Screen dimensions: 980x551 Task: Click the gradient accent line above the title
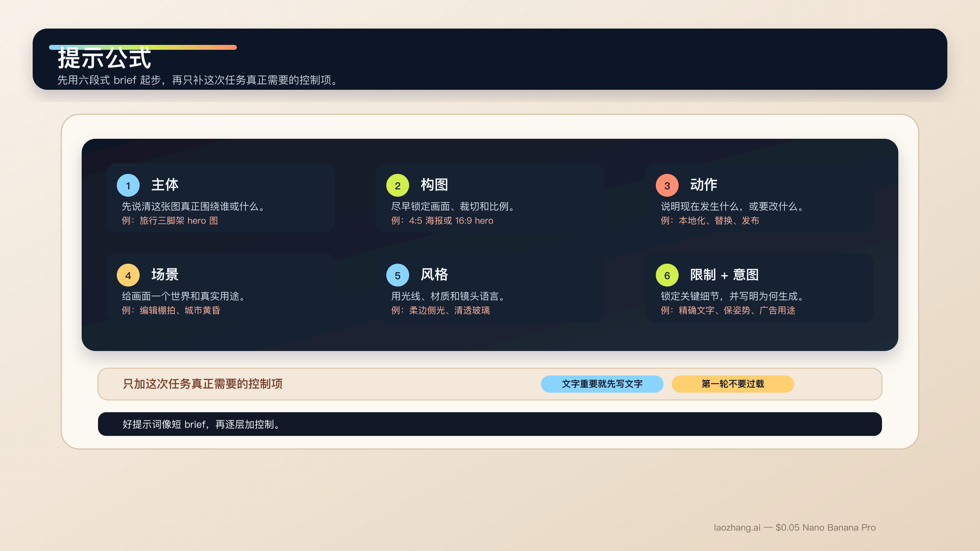click(143, 47)
